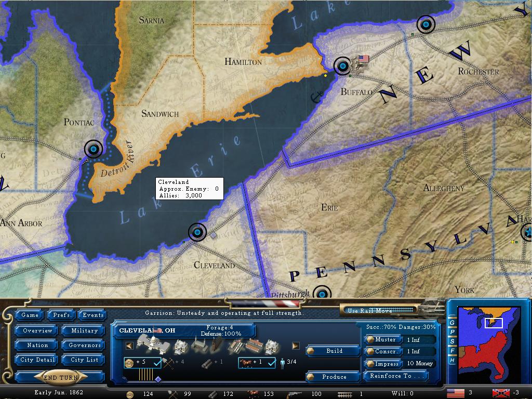Toggle the Use Rail Move option
The image size is (532, 399).
click(x=380, y=310)
